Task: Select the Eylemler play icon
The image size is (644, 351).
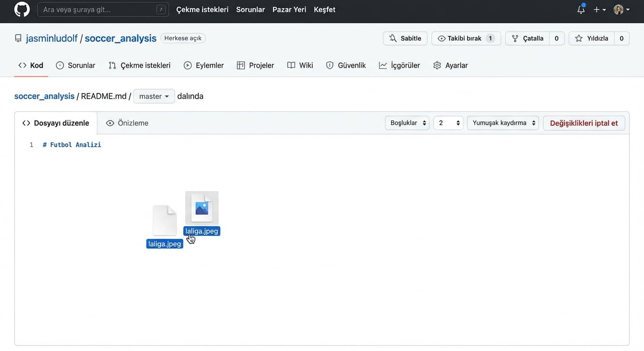Action: (188, 65)
